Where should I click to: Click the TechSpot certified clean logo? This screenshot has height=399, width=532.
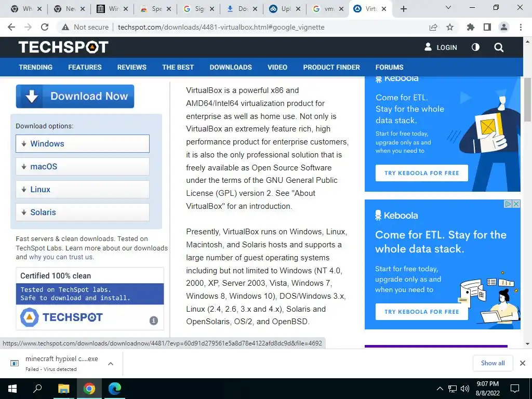pos(61,317)
